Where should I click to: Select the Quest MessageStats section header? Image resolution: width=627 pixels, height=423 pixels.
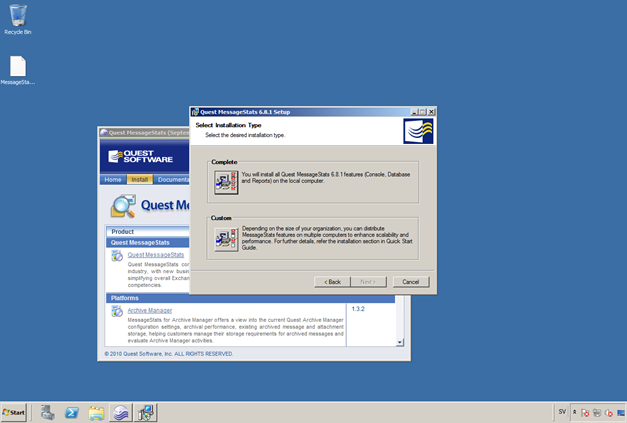coord(148,242)
